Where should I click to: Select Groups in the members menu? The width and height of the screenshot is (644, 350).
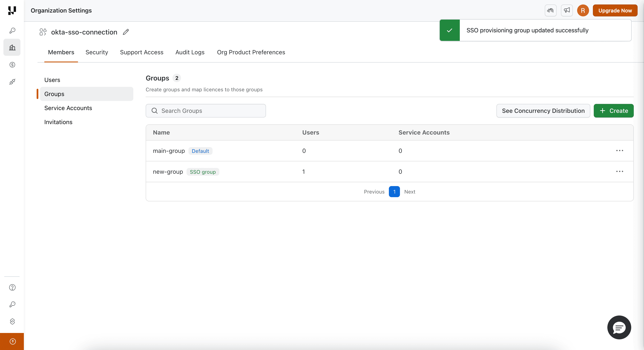coord(86,94)
